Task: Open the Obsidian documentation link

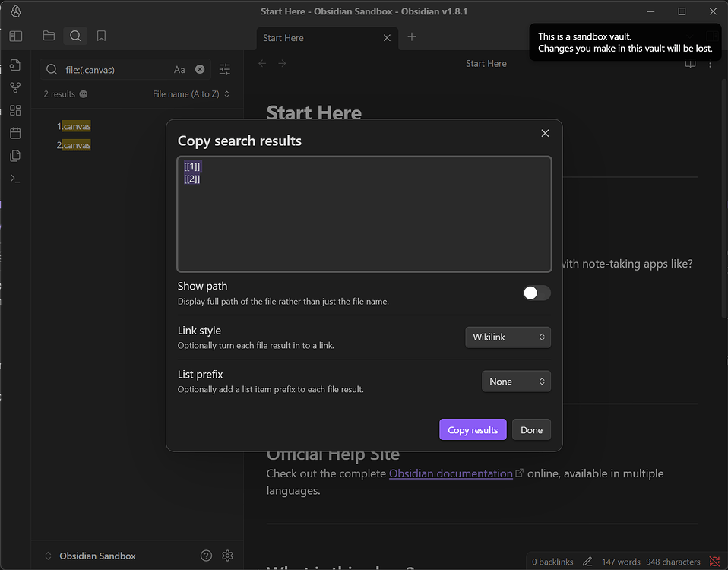Action: pos(451,473)
